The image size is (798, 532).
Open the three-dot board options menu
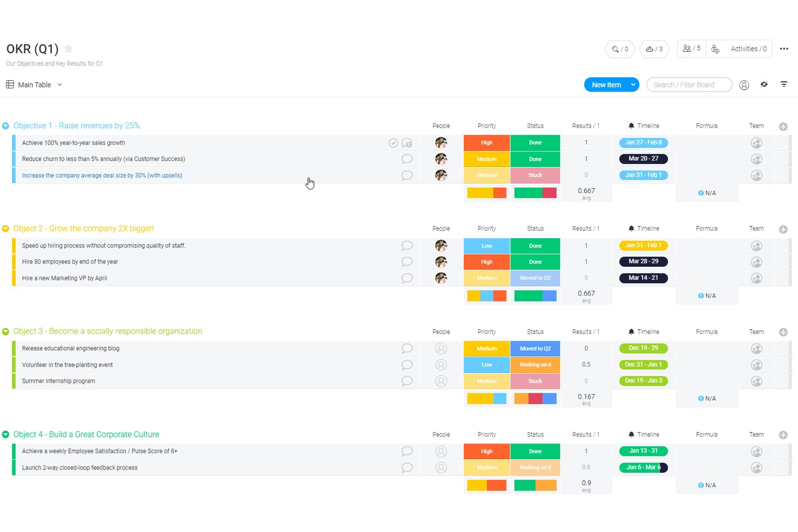point(784,49)
